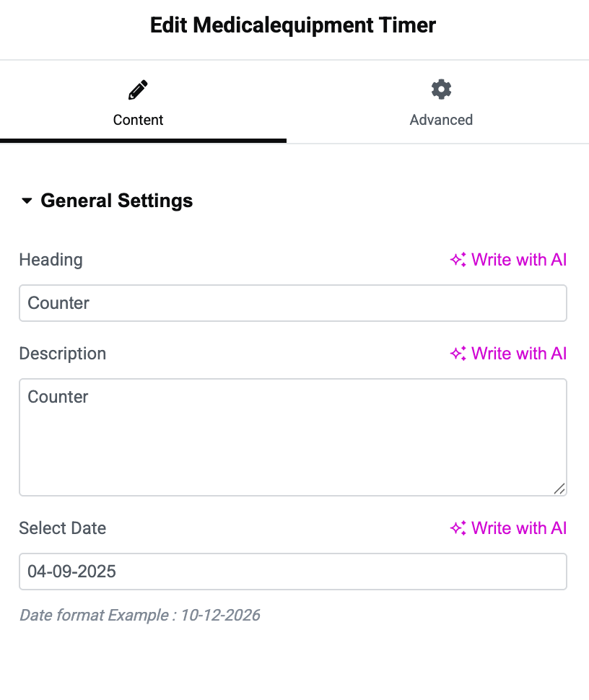This screenshot has width=589, height=700.
Task: Click the gear icon on the Advanced tab
Action: tap(441, 89)
